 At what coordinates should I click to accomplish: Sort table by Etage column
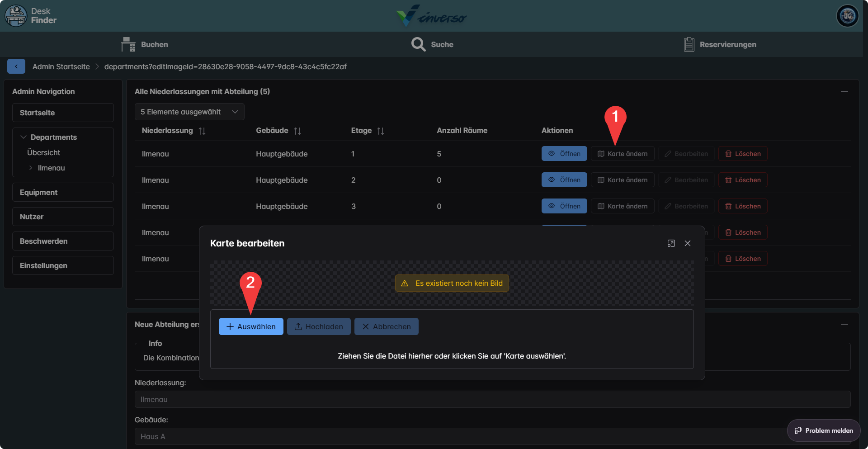click(x=381, y=131)
